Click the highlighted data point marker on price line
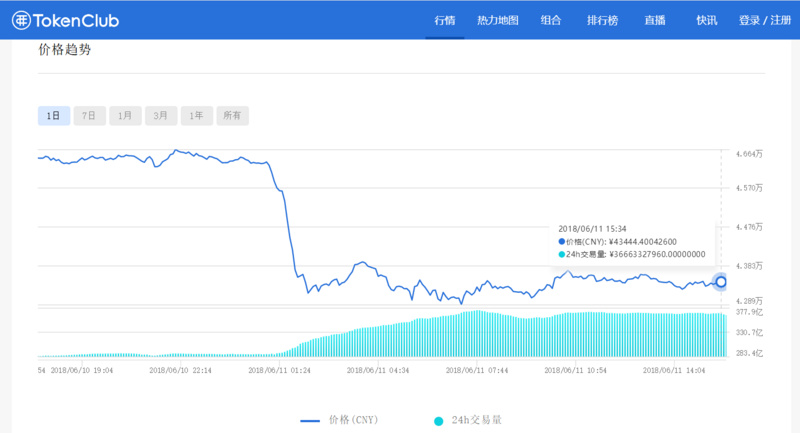Image resolution: width=800 pixels, height=433 pixels. [x=721, y=282]
